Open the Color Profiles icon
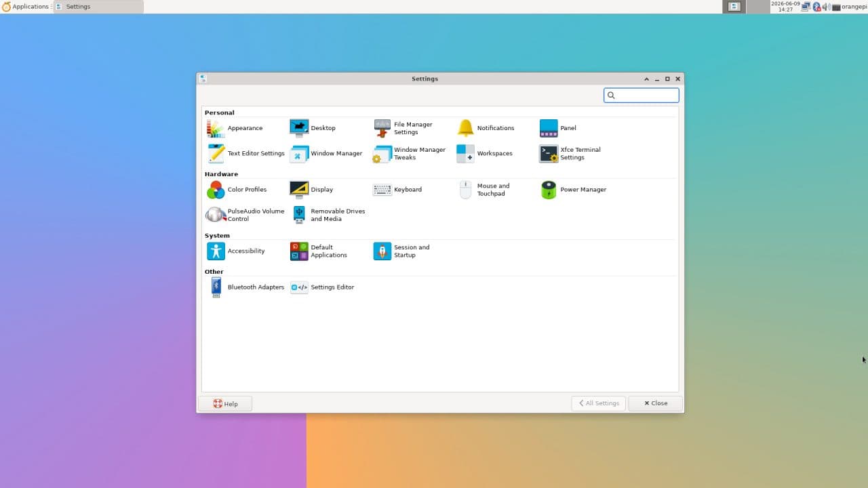The height and width of the screenshot is (488, 868). (x=216, y=190)
